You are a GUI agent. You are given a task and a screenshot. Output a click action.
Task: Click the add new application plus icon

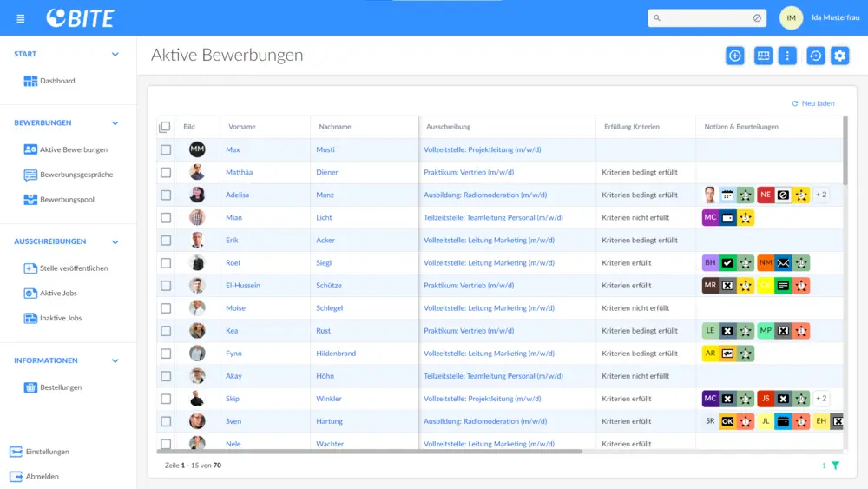pos(735,56)
